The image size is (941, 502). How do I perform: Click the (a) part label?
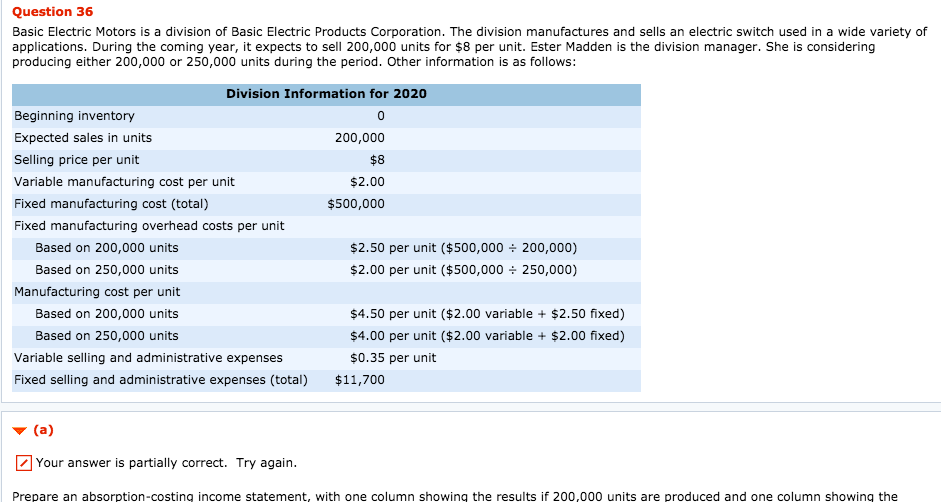[43, 430]
